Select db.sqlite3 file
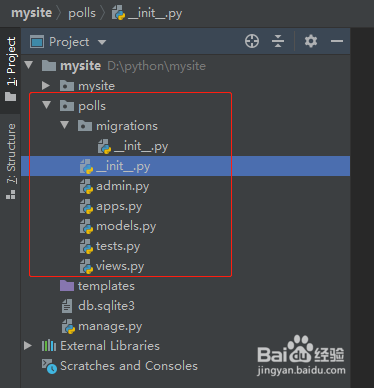The height and width of the screenshot is (388, 374). [x=106, y=306]
